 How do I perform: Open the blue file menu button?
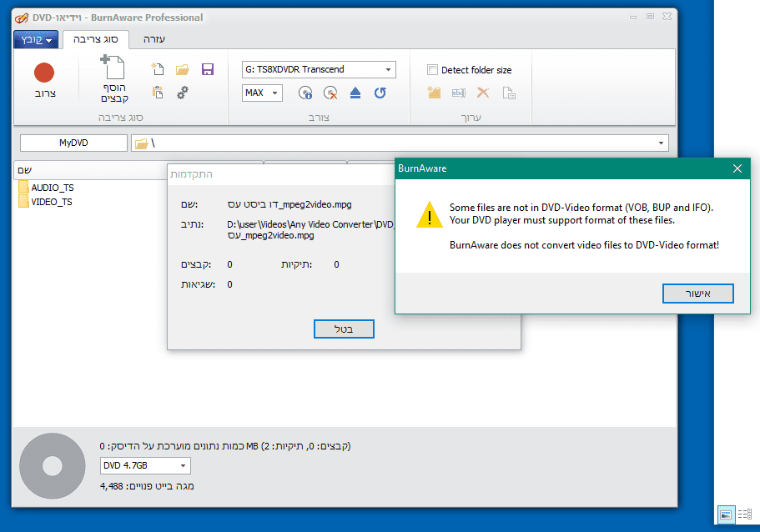(x=36, y=40)
